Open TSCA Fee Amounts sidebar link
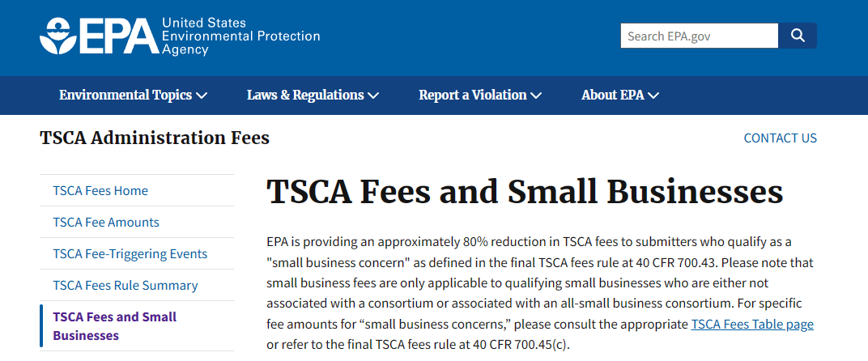Screen dimensions: 868x361 pyautogui.click(x=106, y=223)
